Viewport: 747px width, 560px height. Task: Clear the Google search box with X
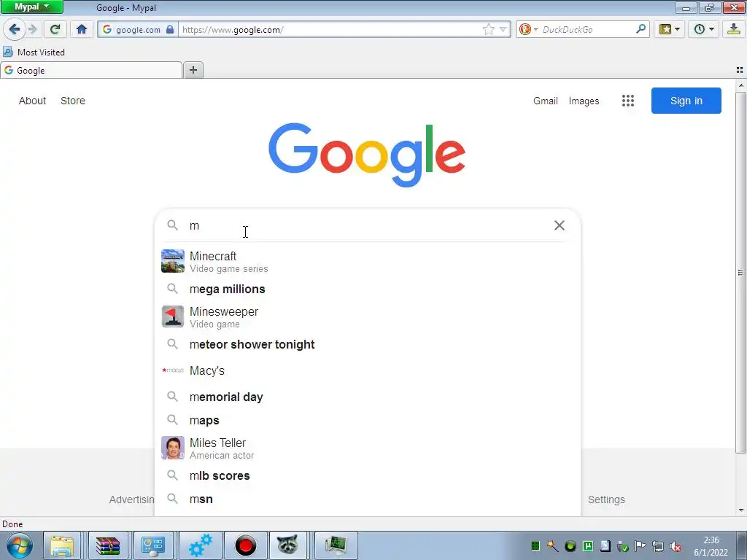pos(560,225)
